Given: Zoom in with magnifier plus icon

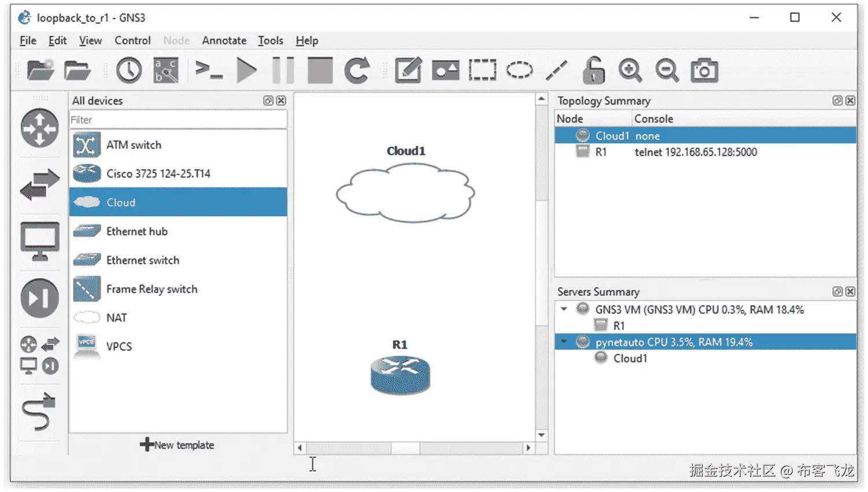Looking at the screenshot, I should pyautogui.click(x=630, y=71).
